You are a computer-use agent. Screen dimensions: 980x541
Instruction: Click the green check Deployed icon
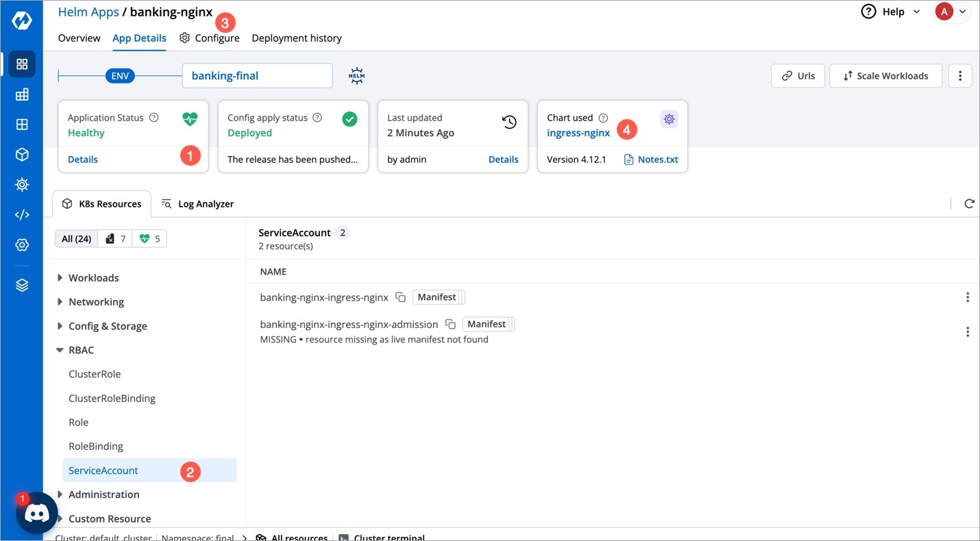(350, 119)
